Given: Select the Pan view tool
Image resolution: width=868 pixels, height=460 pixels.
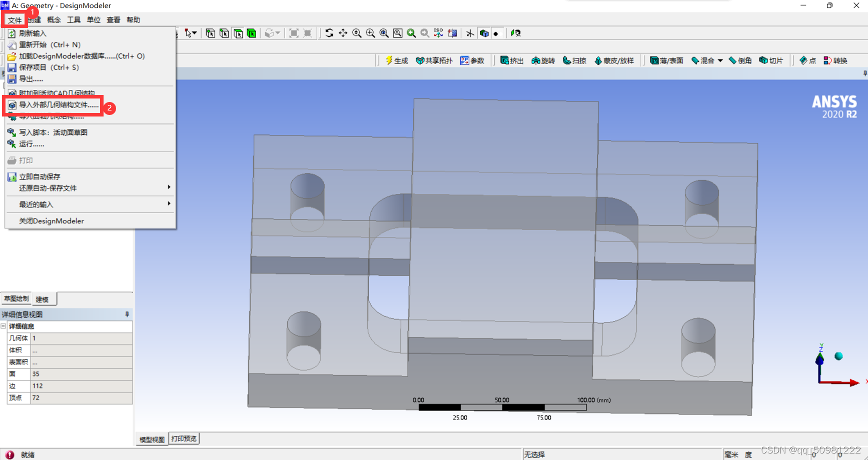Looking at the screenshot, I should pyautogui.click(x=343, y=33).
